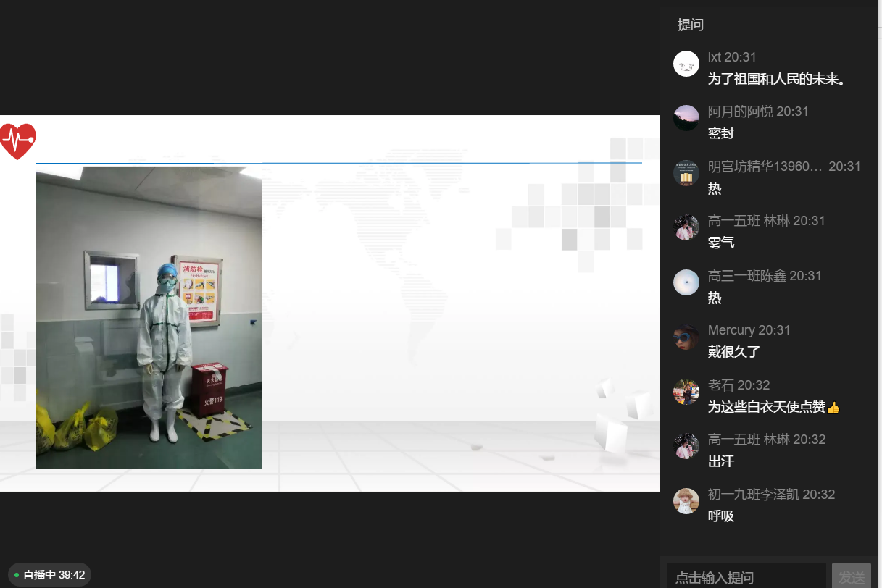Click avatar of 阿月的阿悦
Image resolution: width=882 pixels, height=588 pixels.
click(x=686, y=118)
